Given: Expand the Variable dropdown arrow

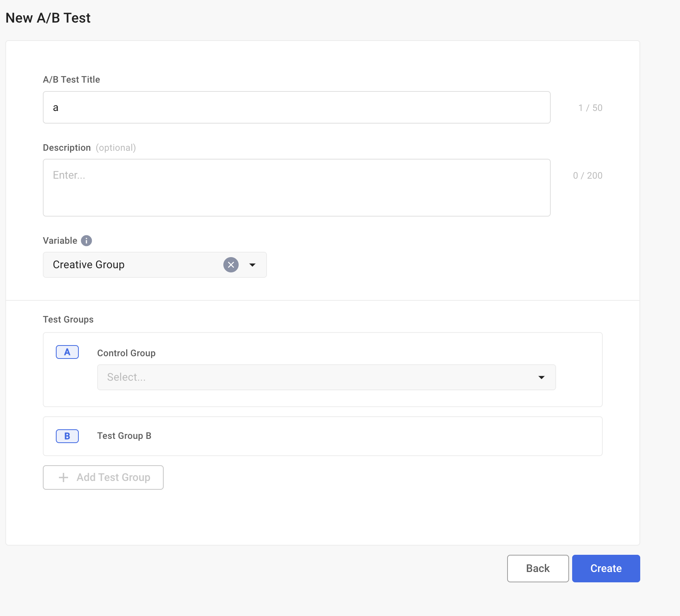Looking at the screenshot, I should coord(252,265).
